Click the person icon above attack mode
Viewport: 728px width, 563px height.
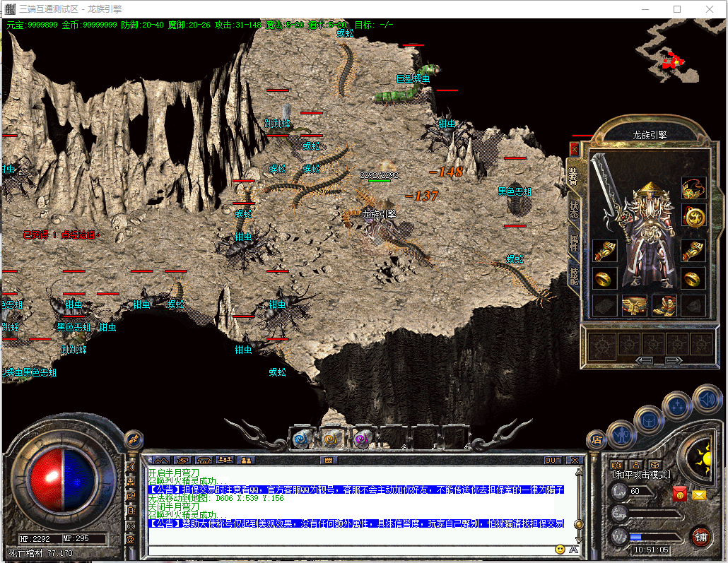point(636,465)
